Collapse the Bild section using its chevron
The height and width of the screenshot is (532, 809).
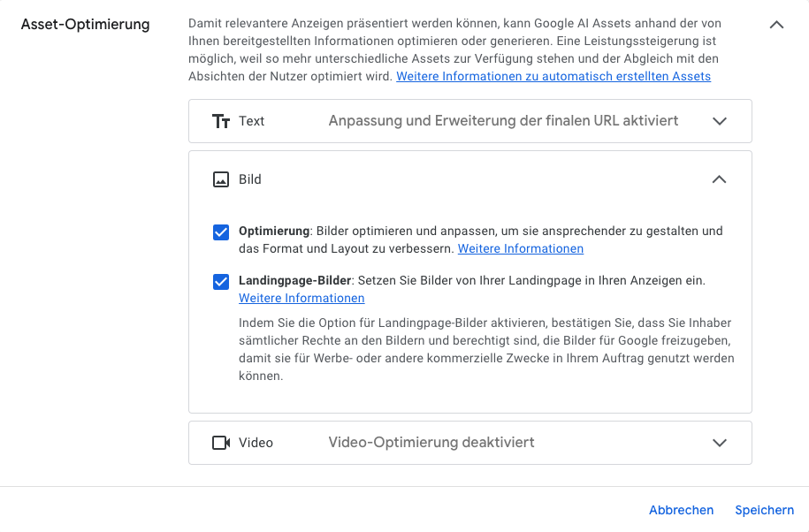click(x=719, y=179)
